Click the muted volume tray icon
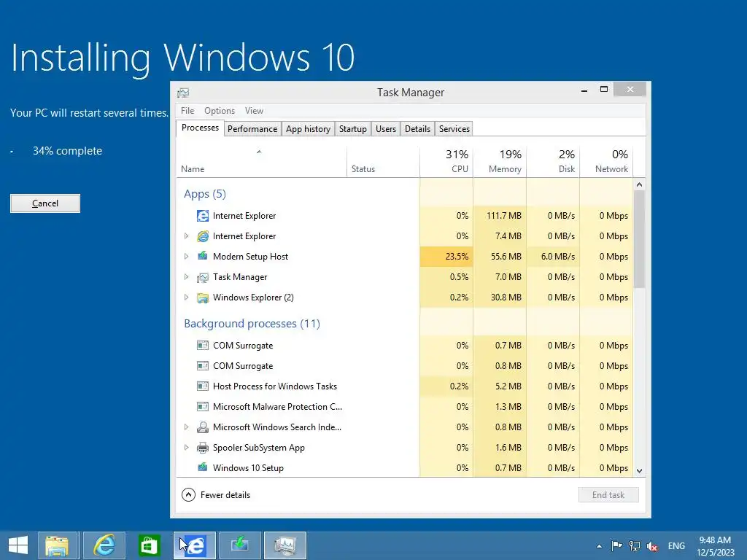 point(652,546)
